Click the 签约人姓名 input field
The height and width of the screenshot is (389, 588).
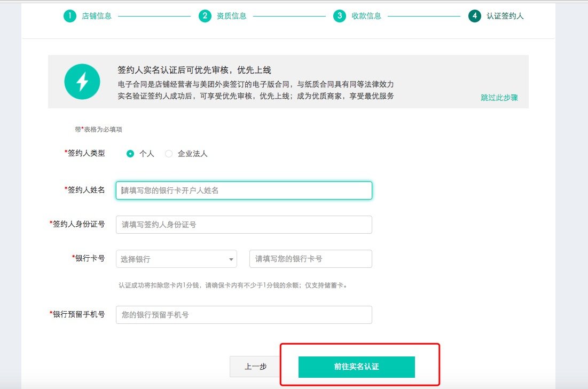pyautogui.click(x=243, y=190)
